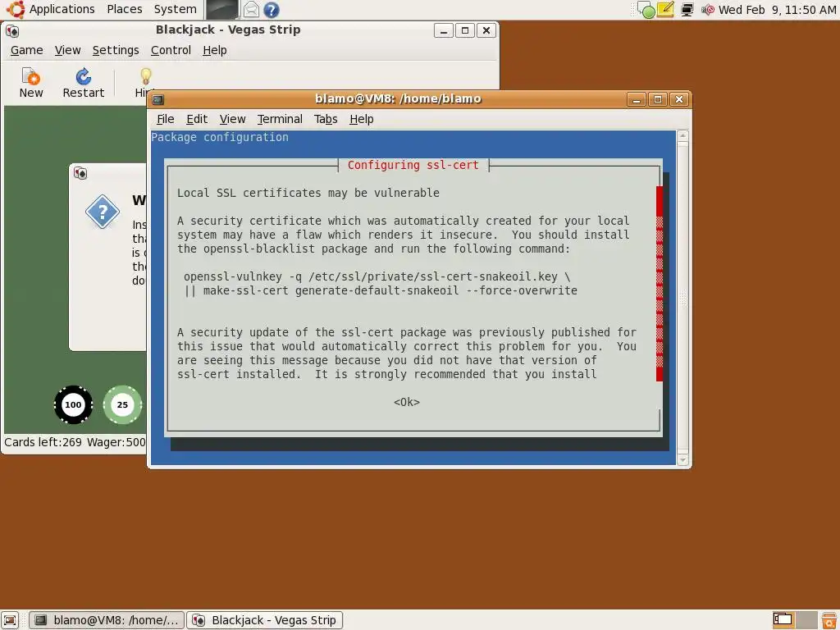
Task: Click the network monitor tray icon
Action: click(687, 10)
